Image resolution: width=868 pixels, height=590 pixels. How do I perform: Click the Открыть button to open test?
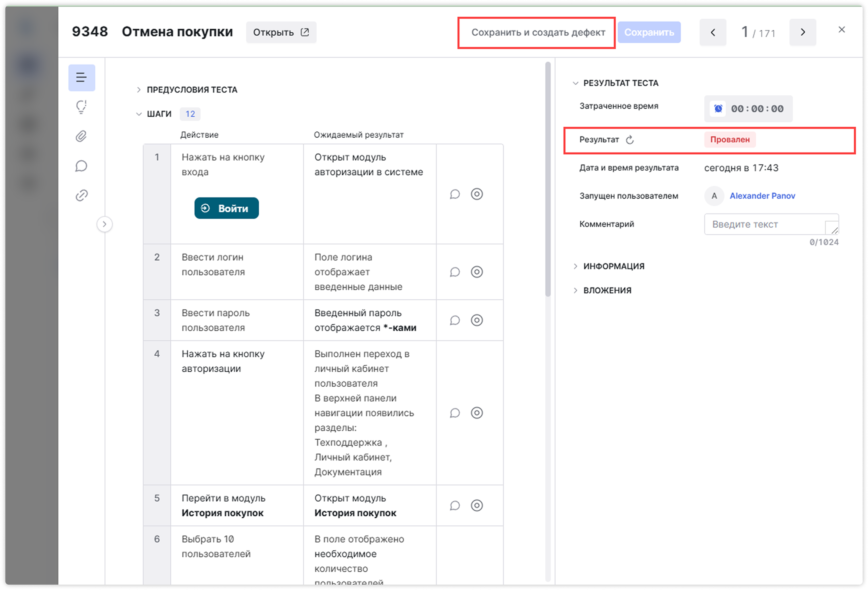281,32
